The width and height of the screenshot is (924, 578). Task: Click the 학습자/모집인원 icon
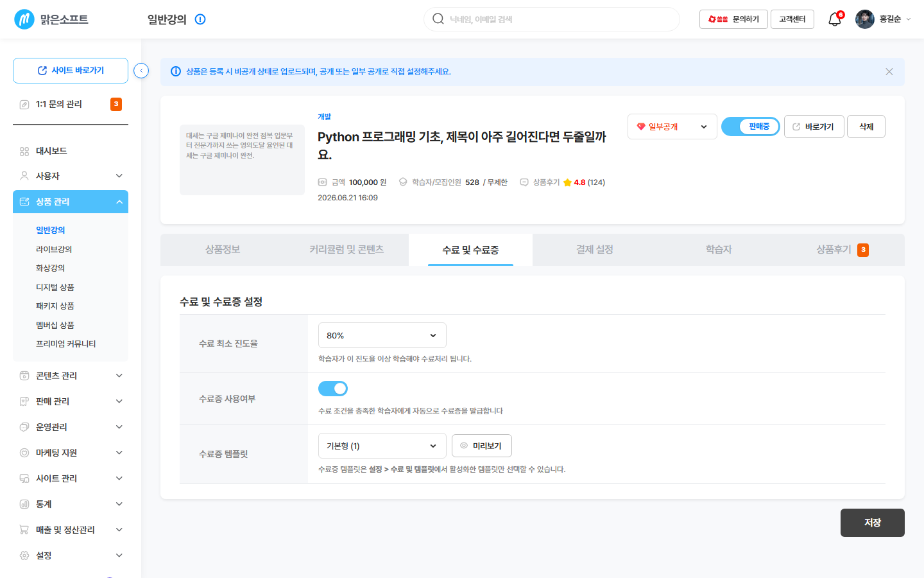403,182
